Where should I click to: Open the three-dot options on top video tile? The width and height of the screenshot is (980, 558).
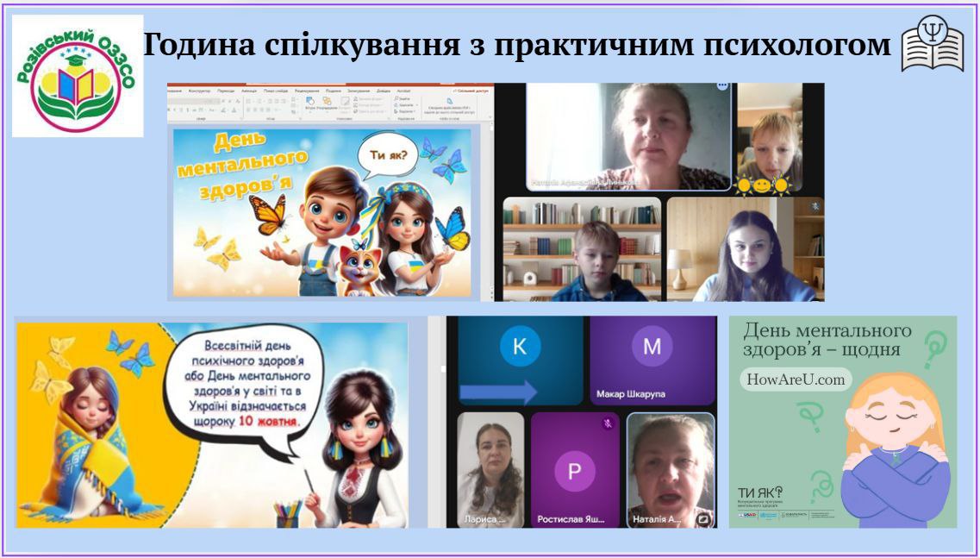tap(722, 86)
